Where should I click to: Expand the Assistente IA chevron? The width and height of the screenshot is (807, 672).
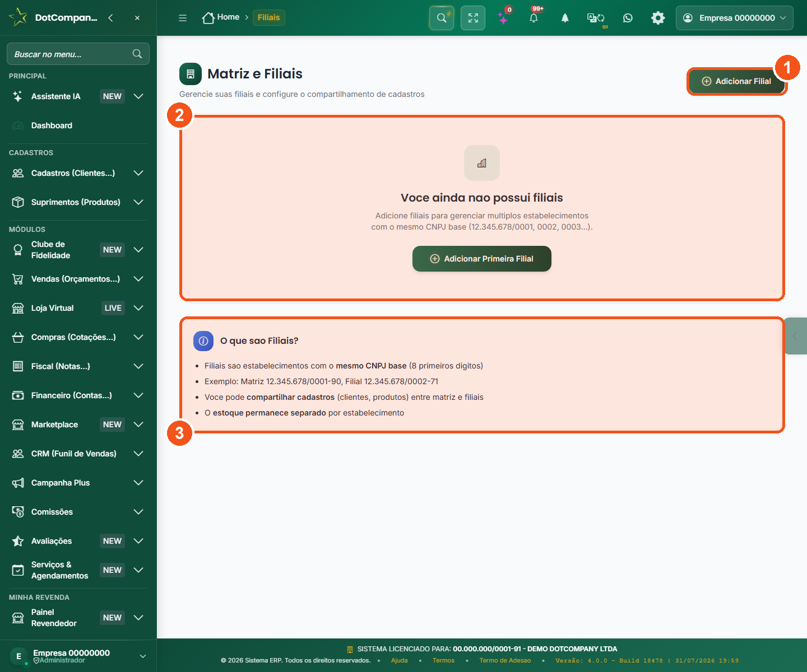click(x=138, y=96)
